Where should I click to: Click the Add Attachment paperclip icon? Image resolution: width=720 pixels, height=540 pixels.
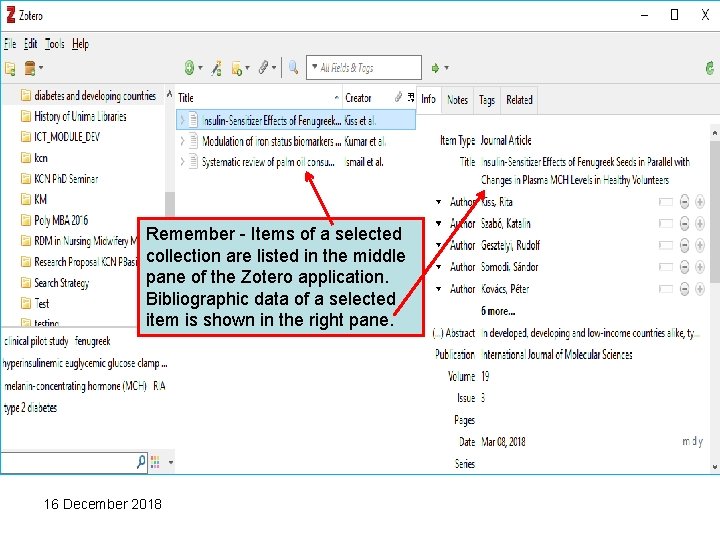(263, 68)
